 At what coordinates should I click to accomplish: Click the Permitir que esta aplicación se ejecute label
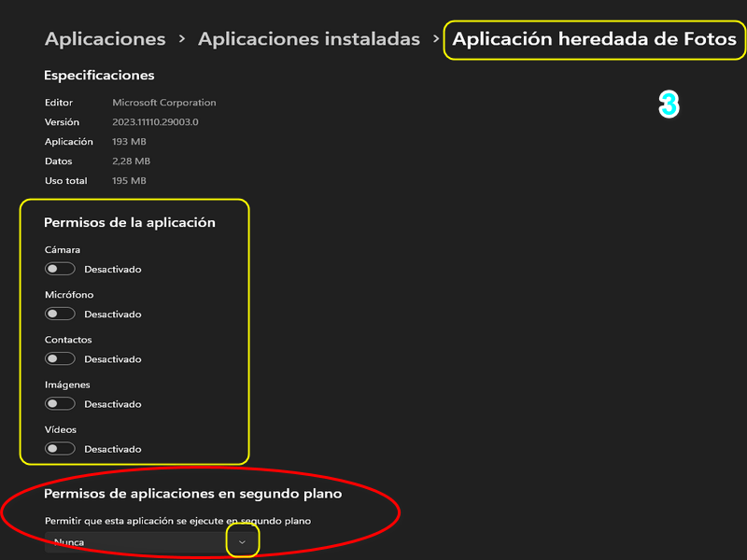177,521
